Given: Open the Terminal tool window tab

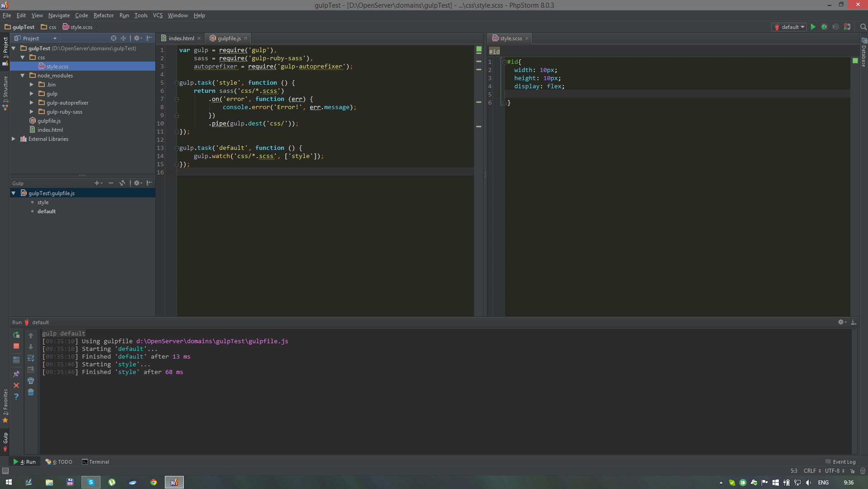Looking at the screenshot, I should click(x=96, y=462).
